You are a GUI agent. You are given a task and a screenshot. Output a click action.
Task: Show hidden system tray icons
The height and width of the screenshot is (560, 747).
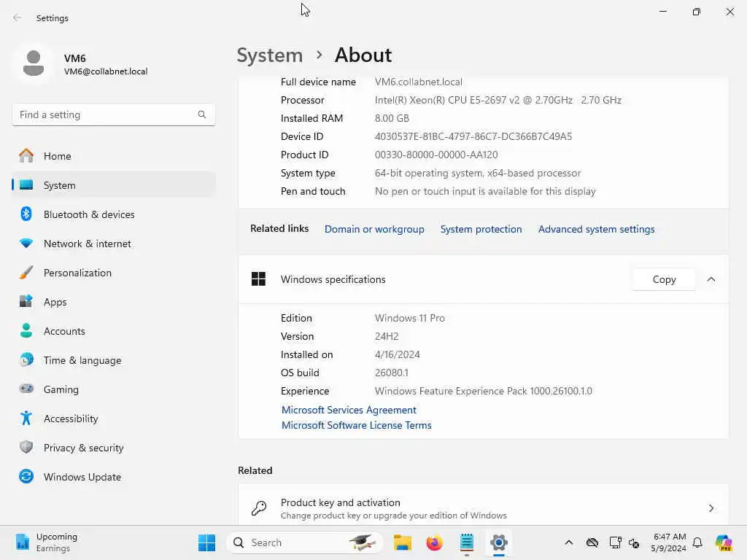coord(569,542)
